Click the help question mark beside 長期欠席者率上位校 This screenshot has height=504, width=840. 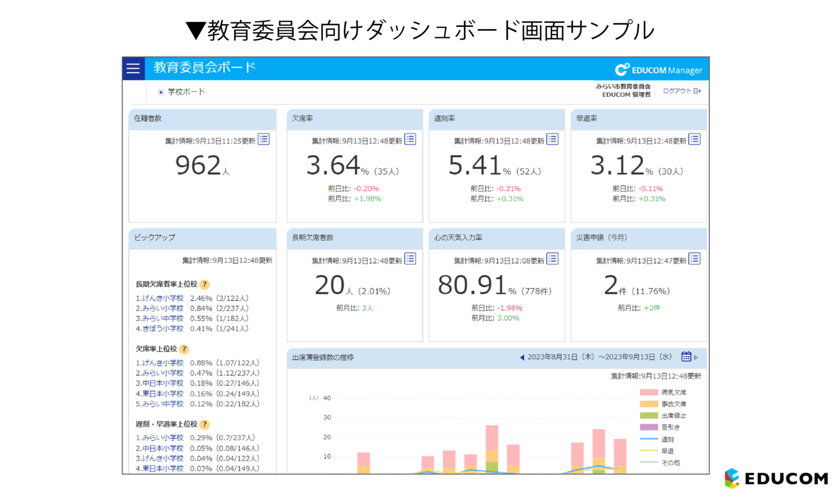(203, 284)
